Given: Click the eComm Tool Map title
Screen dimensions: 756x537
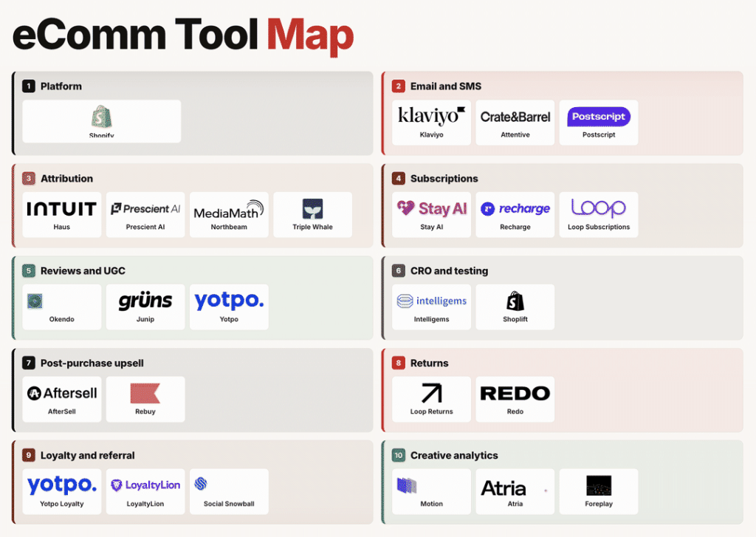Looking at the screenshot, I should [183, 35].
